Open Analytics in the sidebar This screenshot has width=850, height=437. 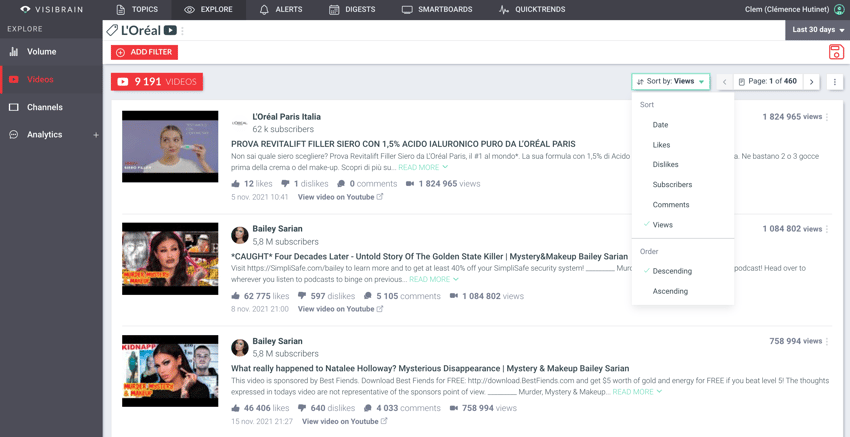[44, 134]
